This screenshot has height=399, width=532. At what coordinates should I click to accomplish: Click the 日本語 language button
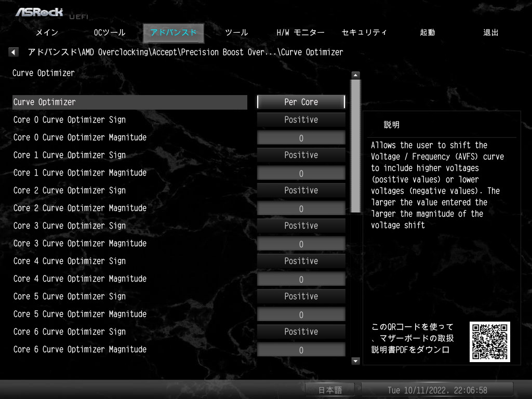click(x=330, y=390)
